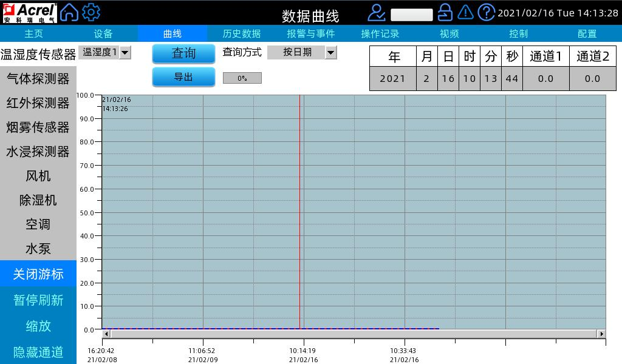Switch to 历史数据 tab
This screenshot has width=622, height=364.
pos(242,33)
